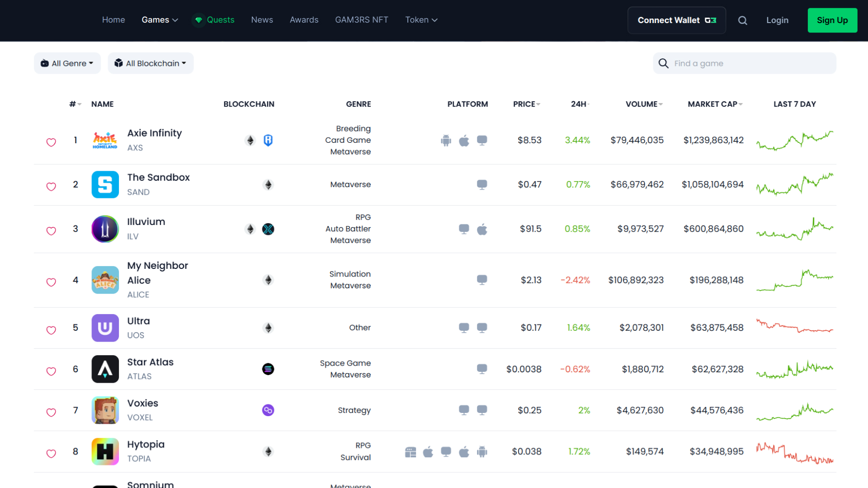
Task: Open Axie Infinity game page
Action: click(155, 133)
